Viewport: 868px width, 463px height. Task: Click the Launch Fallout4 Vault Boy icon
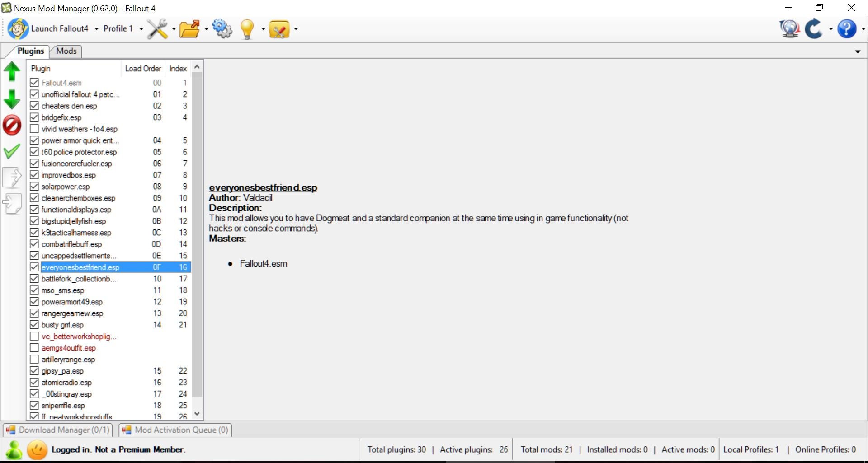pos(18,29)
